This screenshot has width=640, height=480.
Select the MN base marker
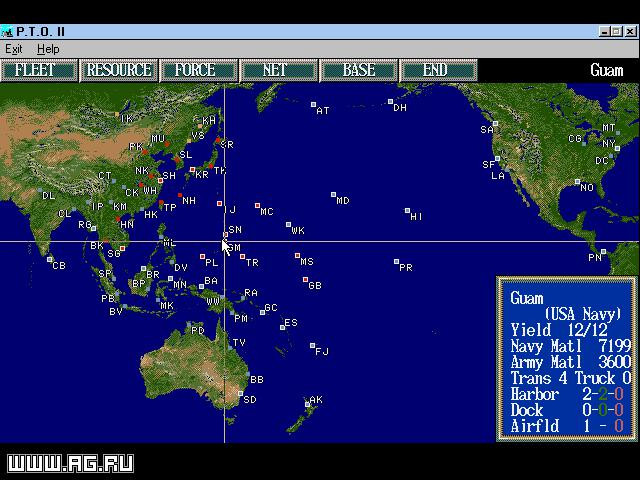click(x=171, y=279)
